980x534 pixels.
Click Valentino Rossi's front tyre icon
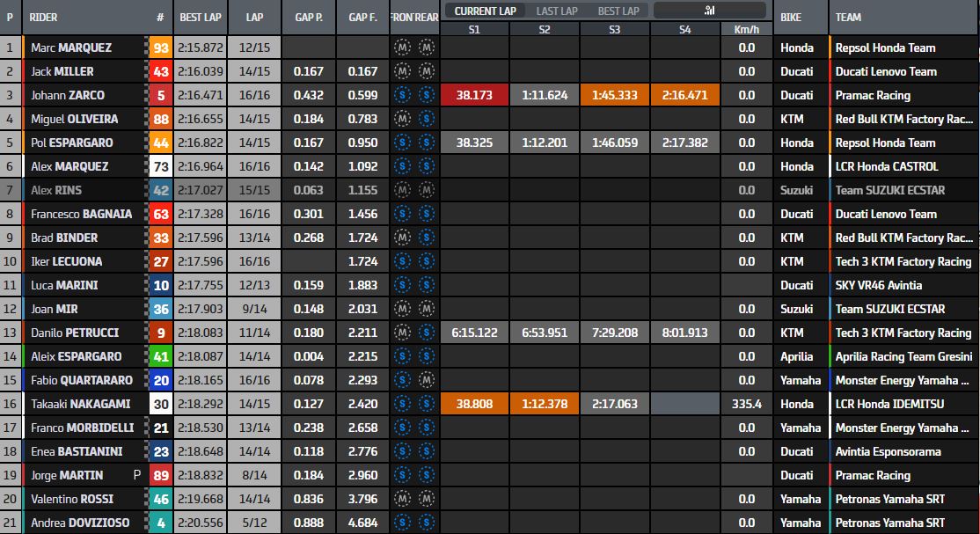(x=403, y=499)
